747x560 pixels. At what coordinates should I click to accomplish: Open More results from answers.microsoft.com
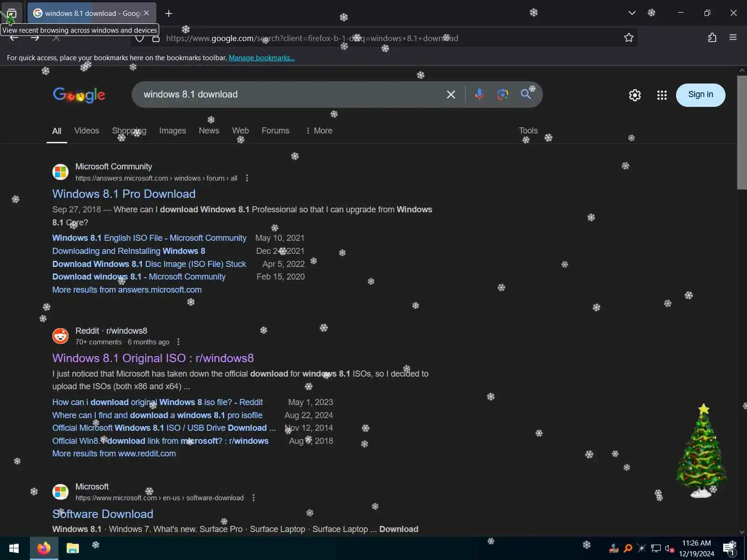pyautogui.click(x=127, y=290)
